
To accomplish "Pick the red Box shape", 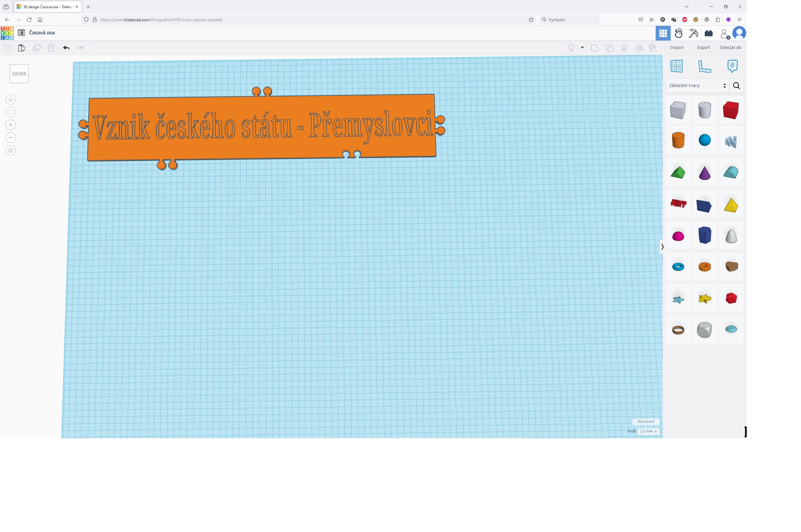I will (x=730, y=110).
